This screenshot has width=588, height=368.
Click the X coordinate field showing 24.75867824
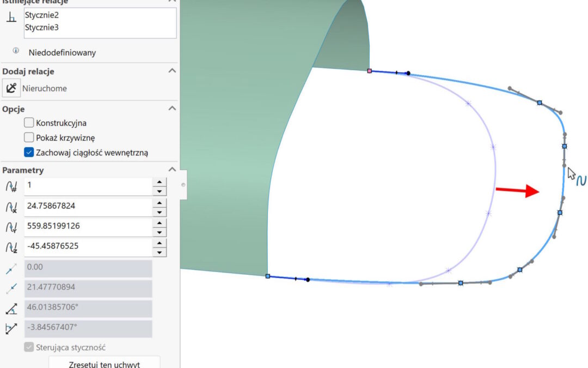pyautogui.click(x=87, y=207)
